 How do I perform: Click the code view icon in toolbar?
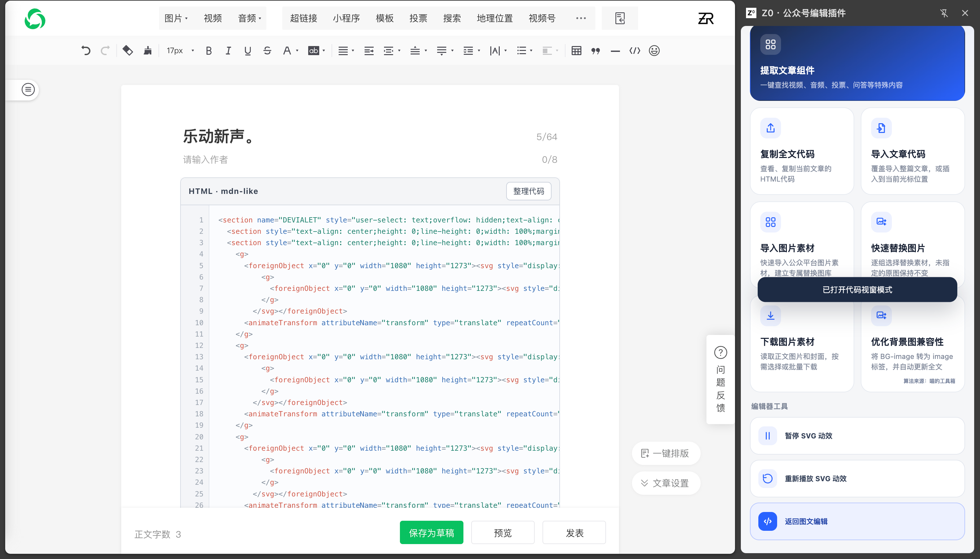(635, 51)
